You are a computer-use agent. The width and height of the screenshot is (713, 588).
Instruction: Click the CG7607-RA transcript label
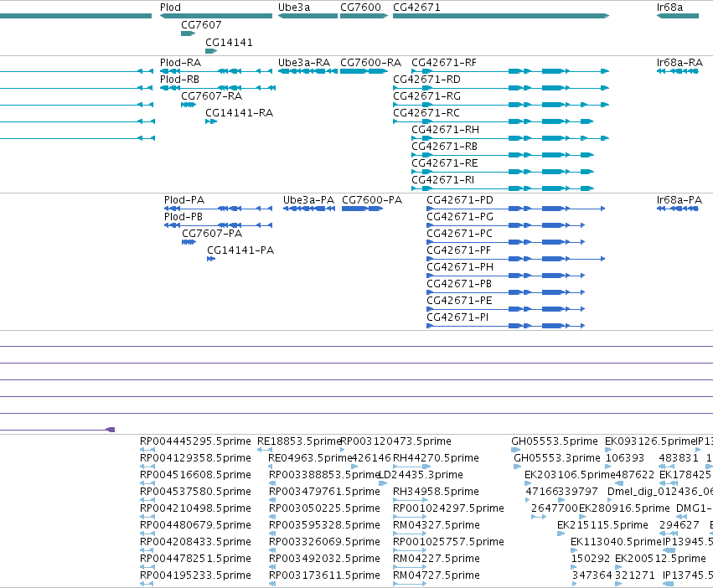[x=211, y=96]
